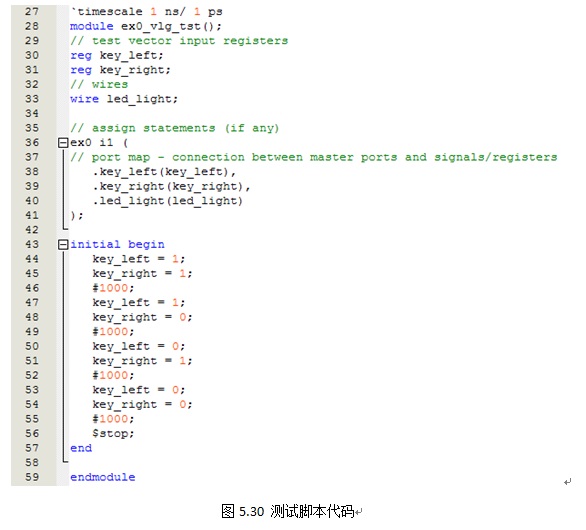Click 'key_left = 0;' on line 53

click(x=139, y=390)
